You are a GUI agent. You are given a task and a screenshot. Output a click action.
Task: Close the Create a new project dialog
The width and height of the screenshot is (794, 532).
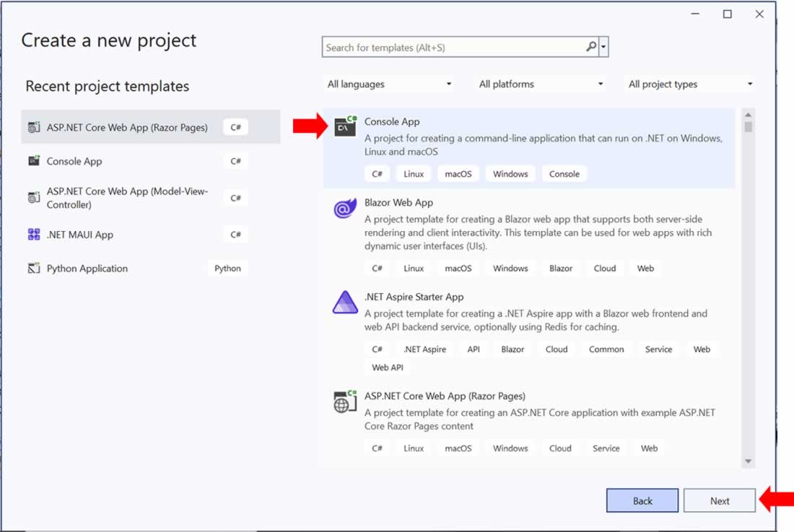pos(759,14)
